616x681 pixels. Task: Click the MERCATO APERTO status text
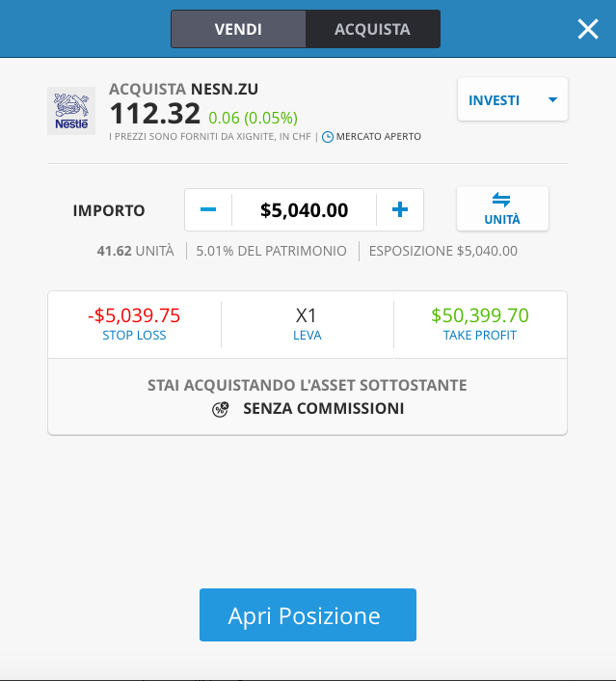pos(379,136)
